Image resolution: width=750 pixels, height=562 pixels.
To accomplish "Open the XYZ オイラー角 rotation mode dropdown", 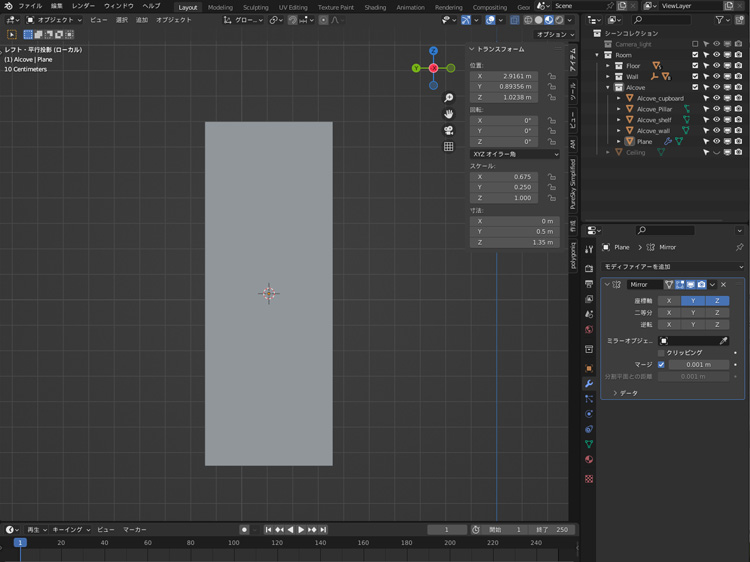I will (515, 154).
